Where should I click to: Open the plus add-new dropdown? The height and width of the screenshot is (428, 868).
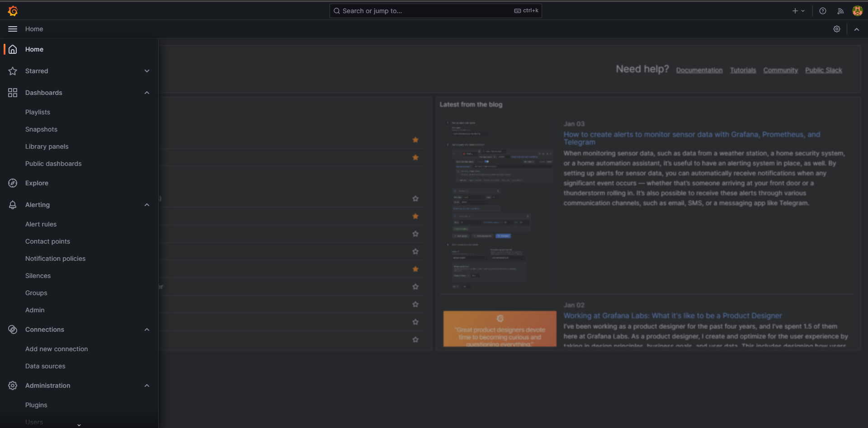pyautogui.click(x=798, y=11)
